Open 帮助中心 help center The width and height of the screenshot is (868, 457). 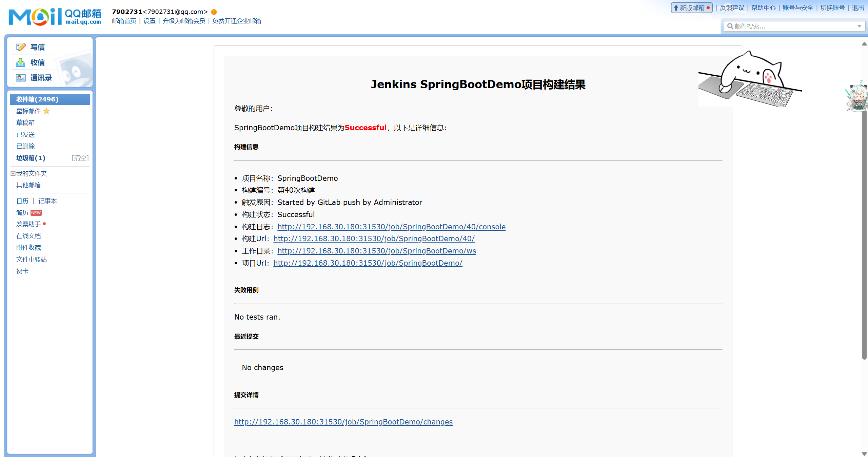764,8
